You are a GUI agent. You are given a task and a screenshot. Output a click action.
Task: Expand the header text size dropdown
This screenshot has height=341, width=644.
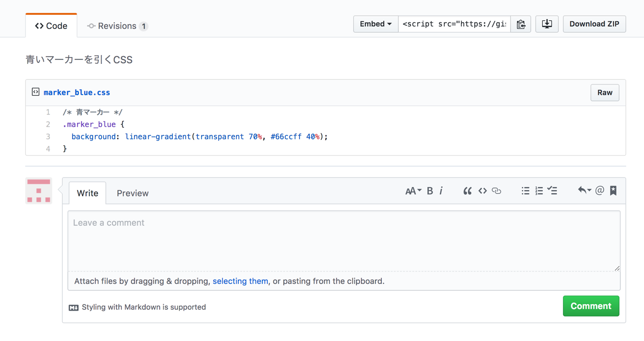(413, 191)
